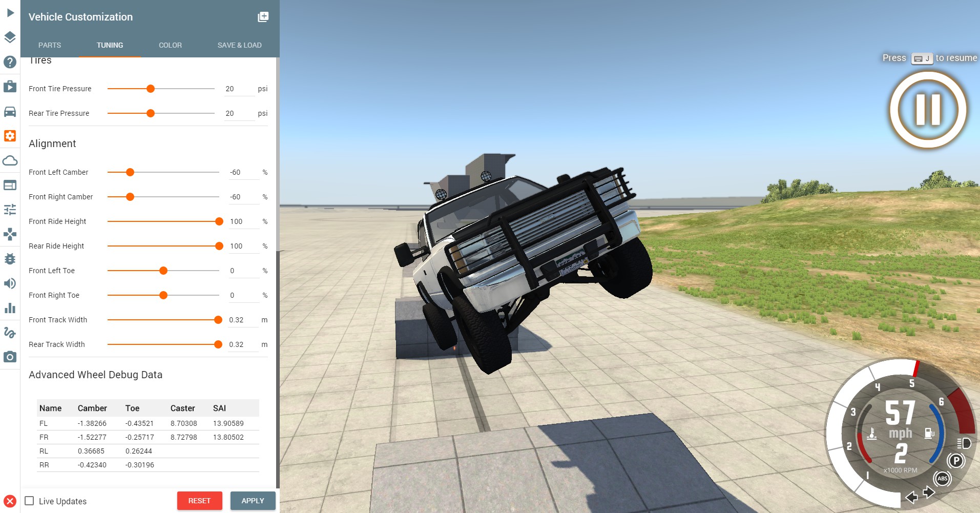Click the Advanced Wheel Debug Data heading
This screenshot has height=513, width=980.
click(95, 375)
